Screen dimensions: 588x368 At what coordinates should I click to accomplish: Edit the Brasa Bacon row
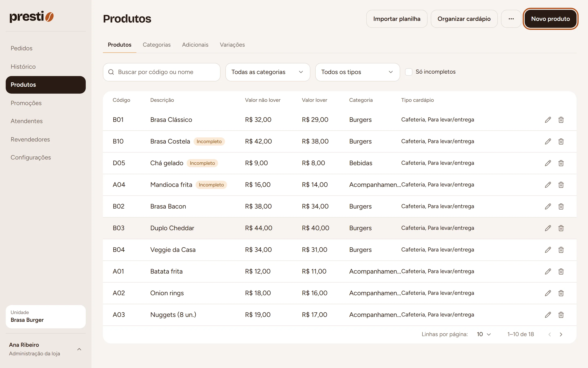click(548, 206)
